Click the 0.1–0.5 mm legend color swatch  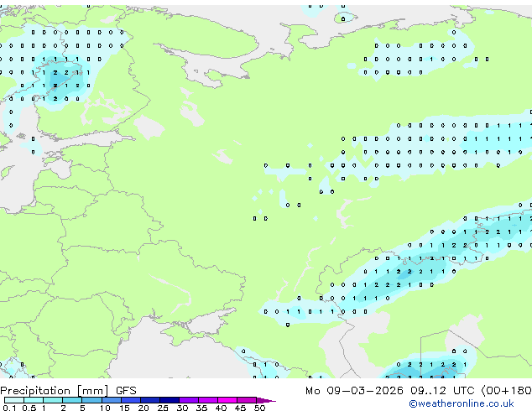coord(14,400)
